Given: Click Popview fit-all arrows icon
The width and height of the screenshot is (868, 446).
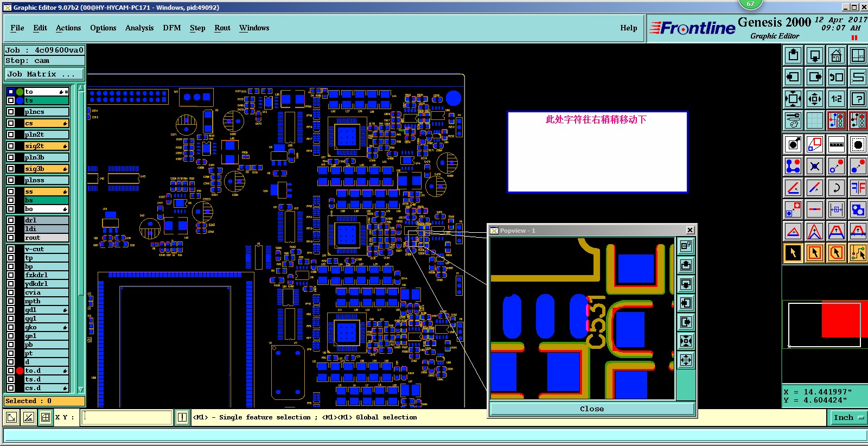Looking at the screenshot, I should coord(686,360).
